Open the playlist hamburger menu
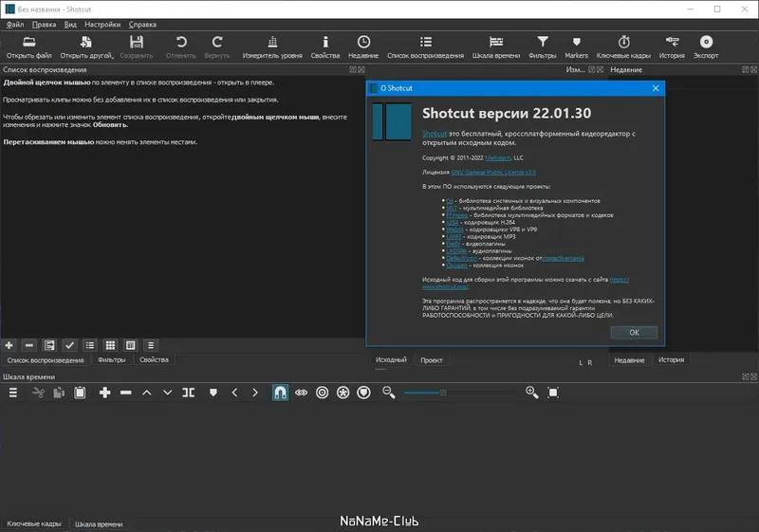Image resolution: width=759 pixels, height=532 pixels. coord(151,345)
